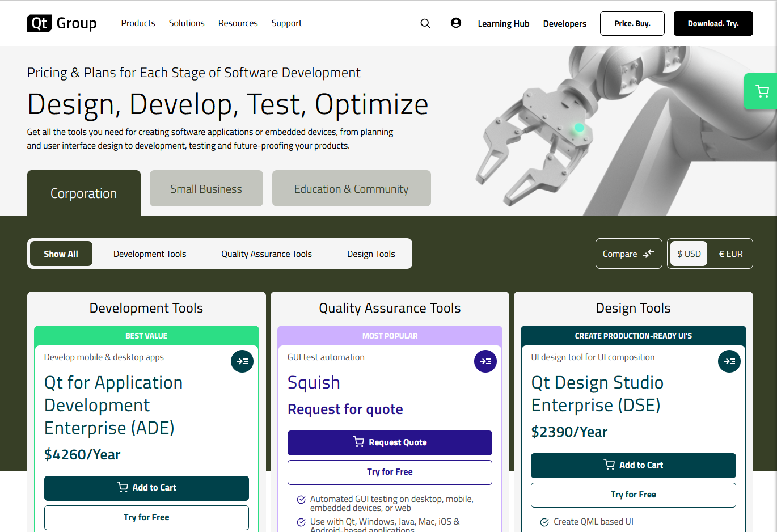Open the Support menu
Screen dimensions: 777x532
click(x=286, y=23)
